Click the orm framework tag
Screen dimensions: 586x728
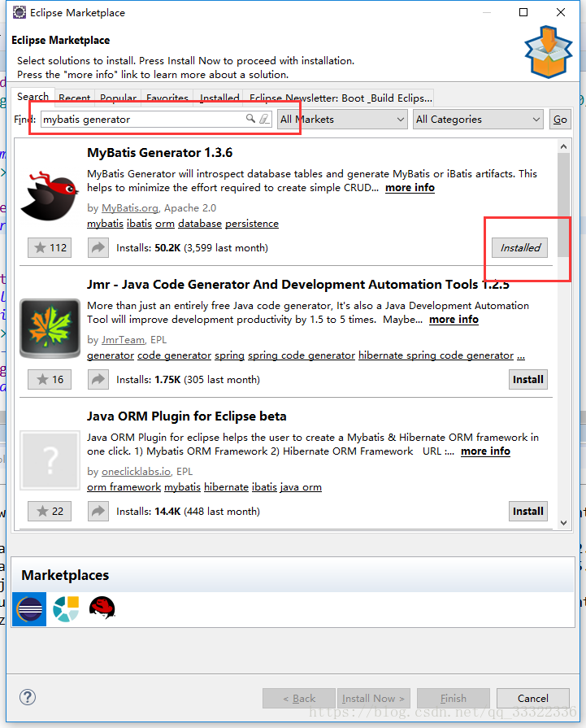tap(124, 487)
